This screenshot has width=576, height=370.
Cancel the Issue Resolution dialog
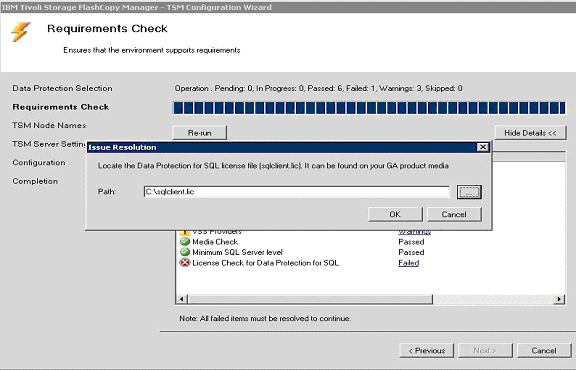[454, 214]
